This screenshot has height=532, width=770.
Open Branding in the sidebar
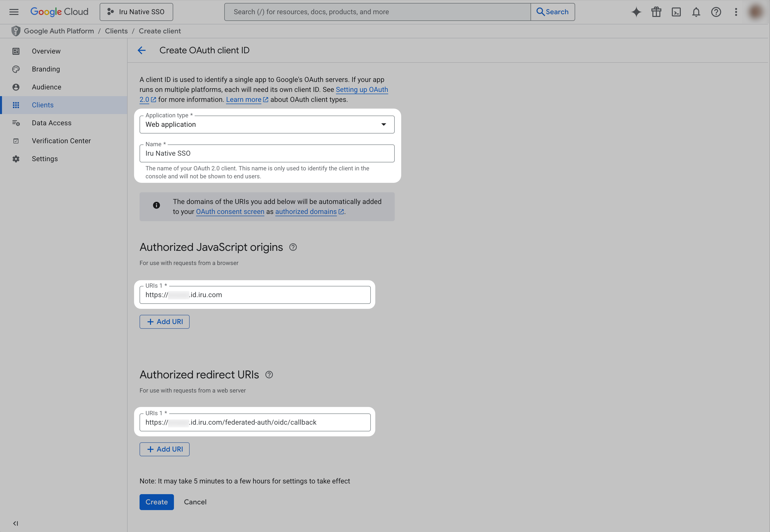click(x=64, y=69)
